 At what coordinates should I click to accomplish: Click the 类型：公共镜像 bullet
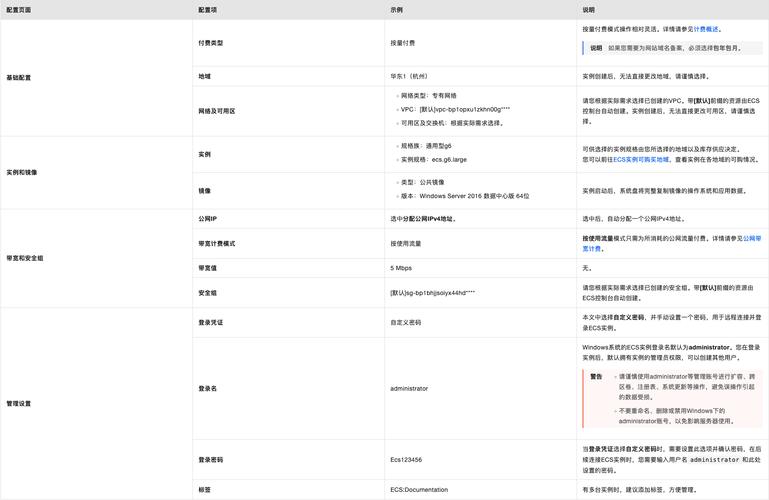click(423, 182)
